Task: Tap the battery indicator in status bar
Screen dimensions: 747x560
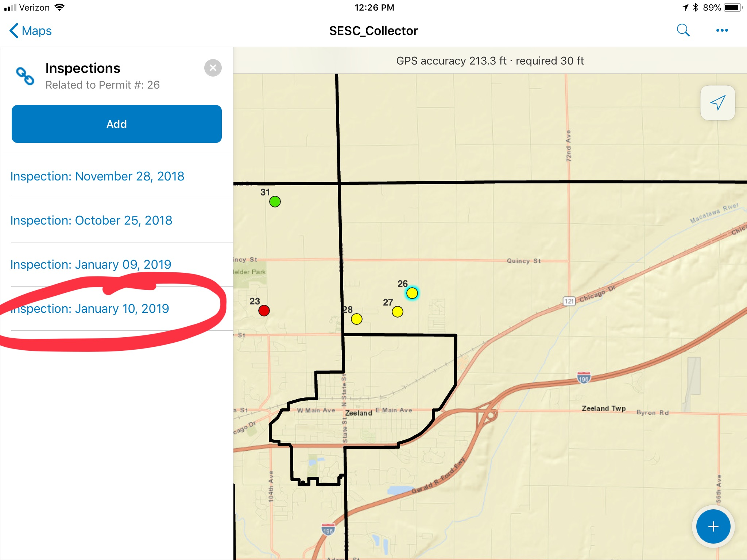Action: click(x=733, y=8)
